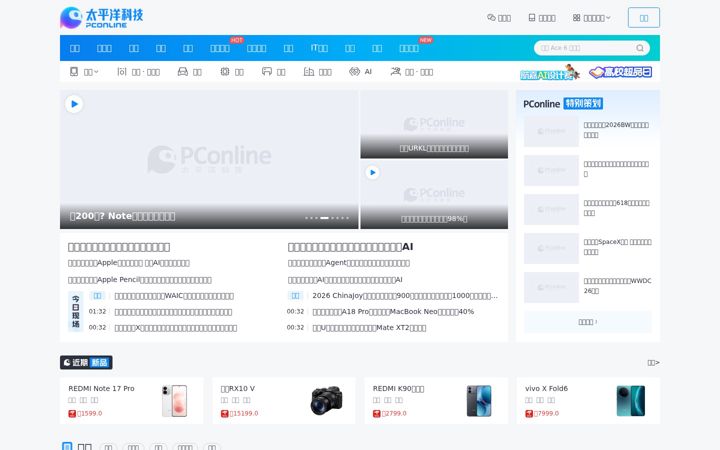Screen dimensions: 720x450
Task: Select the active highlighted carousel indicator dash
Action: (324, 218)
